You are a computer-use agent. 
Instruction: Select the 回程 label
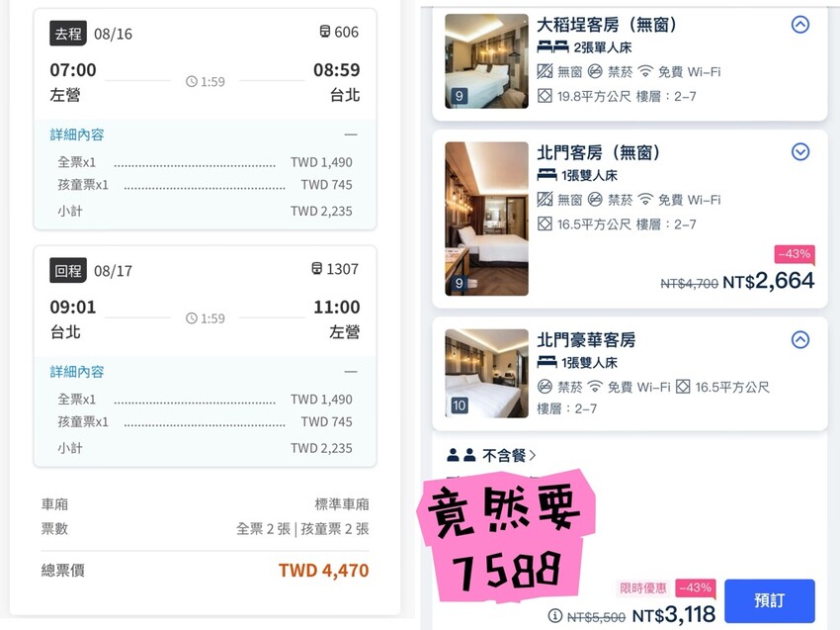pyautogui.click(x=68, y=269)
